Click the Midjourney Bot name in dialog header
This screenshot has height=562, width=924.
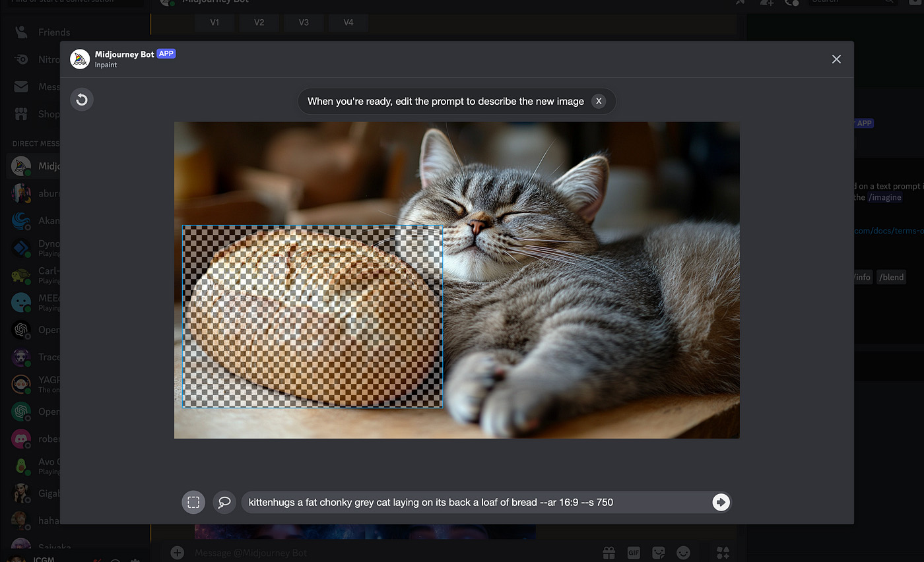pos(125,54)
